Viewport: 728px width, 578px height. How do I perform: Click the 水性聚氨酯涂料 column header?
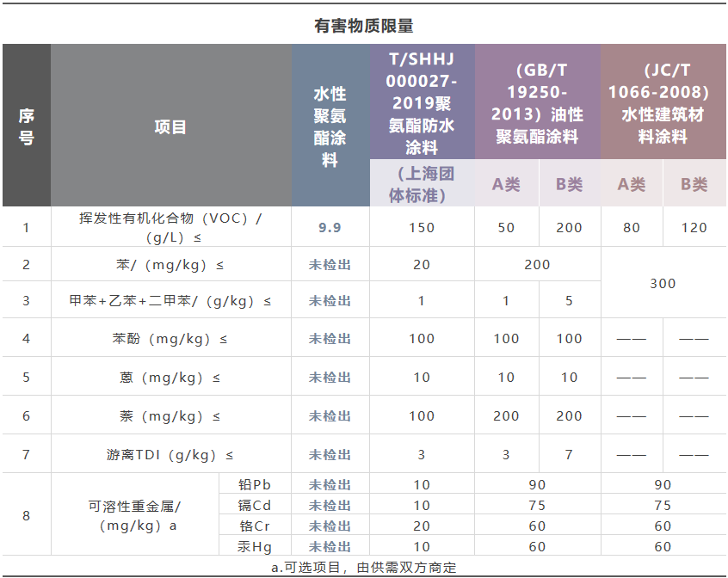tap(330, 126)
